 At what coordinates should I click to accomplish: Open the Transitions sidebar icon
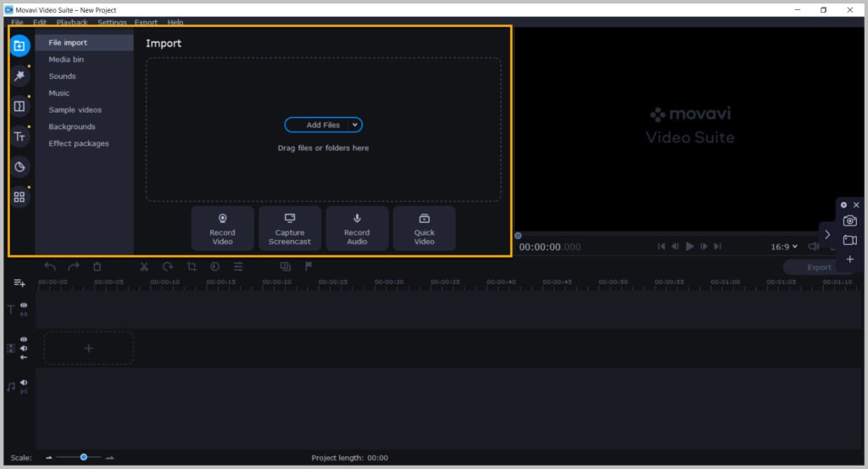coord(19,106)
